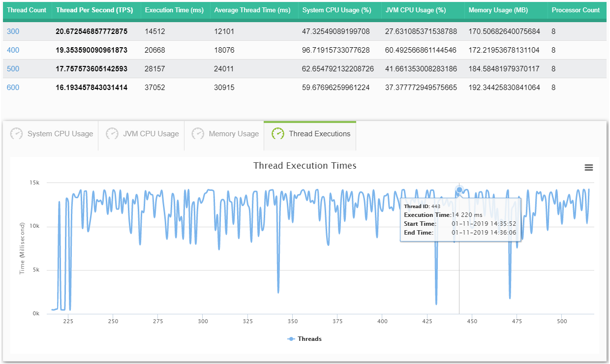Click the average thread time cell 24011
The height and width of the screenshot is (364, 610).
pos(224,69)
